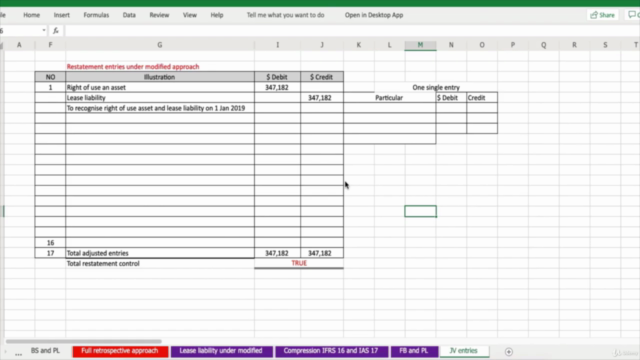
Task: Select debit value 347,182 in Right of use row
Action: point(278,87)
